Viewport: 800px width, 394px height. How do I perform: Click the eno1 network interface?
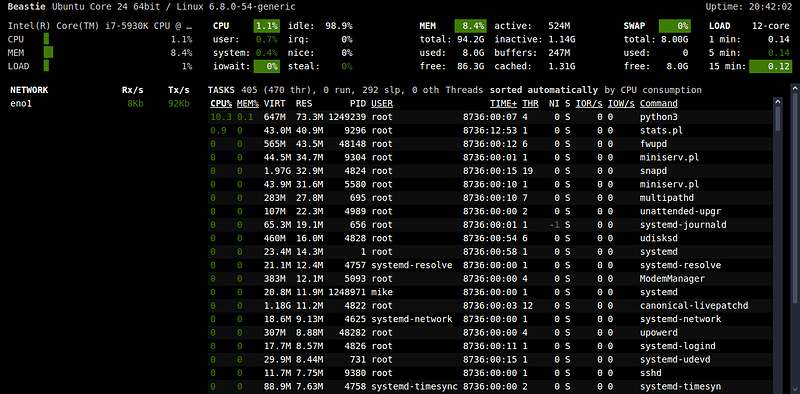[20, 104]
